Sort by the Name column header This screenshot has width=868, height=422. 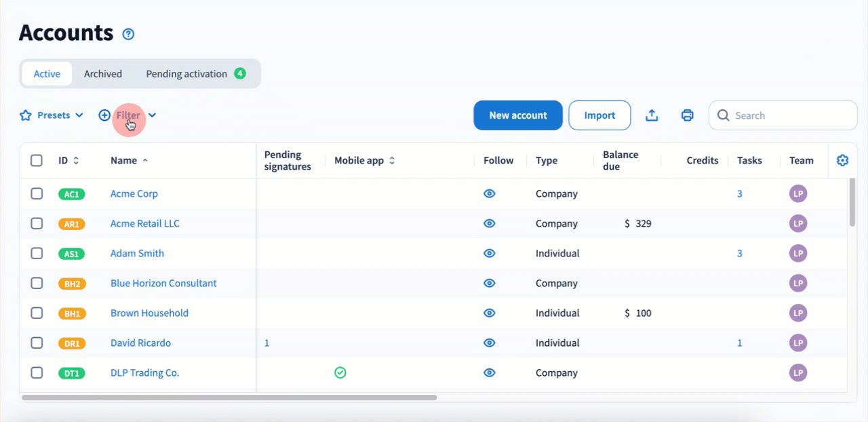coord(124,161)
